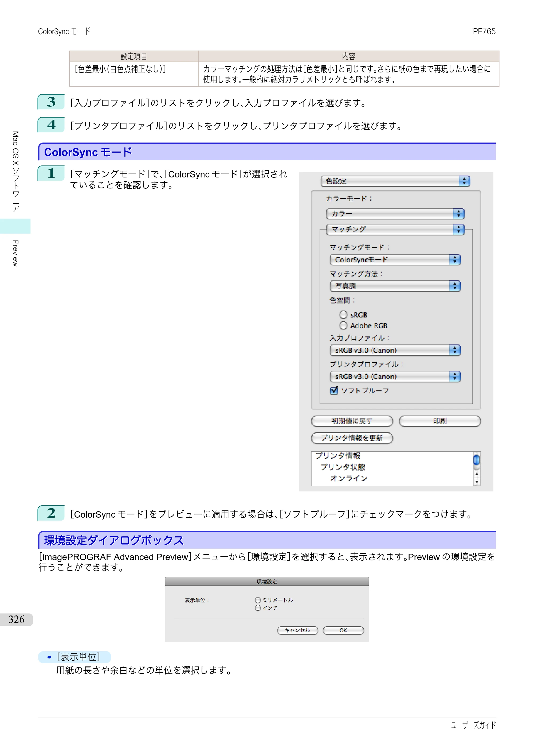Click the プリンタ情報を更新 button
This screenshot has width=534, height=756.
[x=352, y=438]
